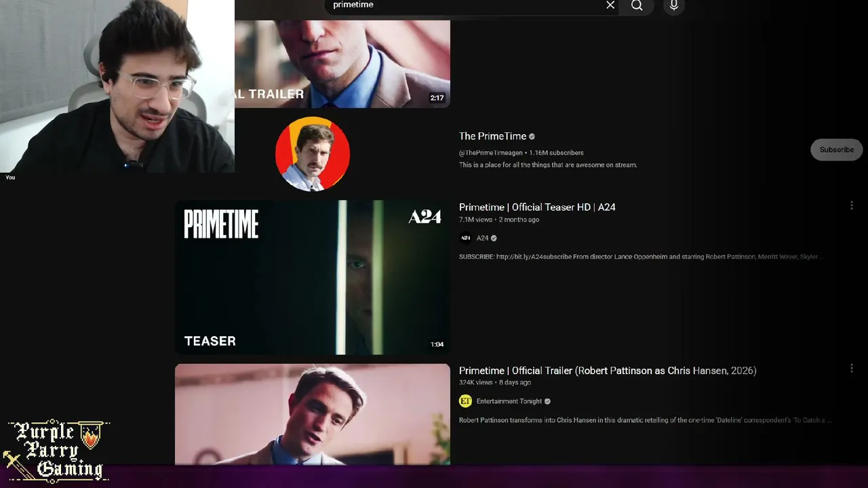Open The PrimeTime channel avatar
The image size is (868, 488).
click(x=313, y=154)
